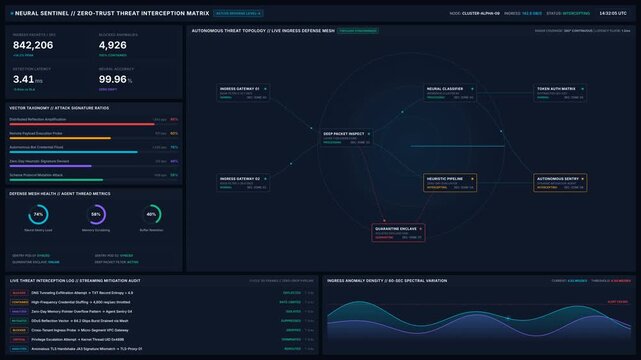Click the 58% Memory Scrubbing gauge
The image size is (641, 360).
coord(96,215)
